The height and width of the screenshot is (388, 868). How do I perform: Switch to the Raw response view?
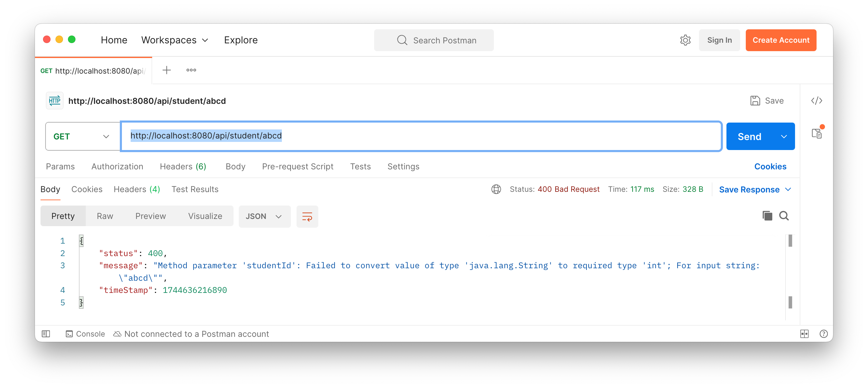click(x=105, y=216)
